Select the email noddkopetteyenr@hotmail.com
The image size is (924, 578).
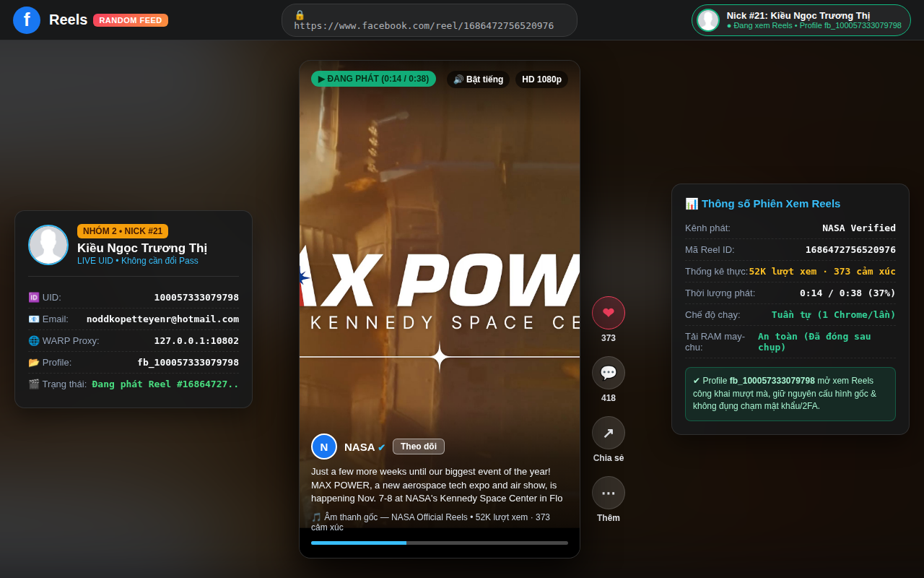point(162,319)
